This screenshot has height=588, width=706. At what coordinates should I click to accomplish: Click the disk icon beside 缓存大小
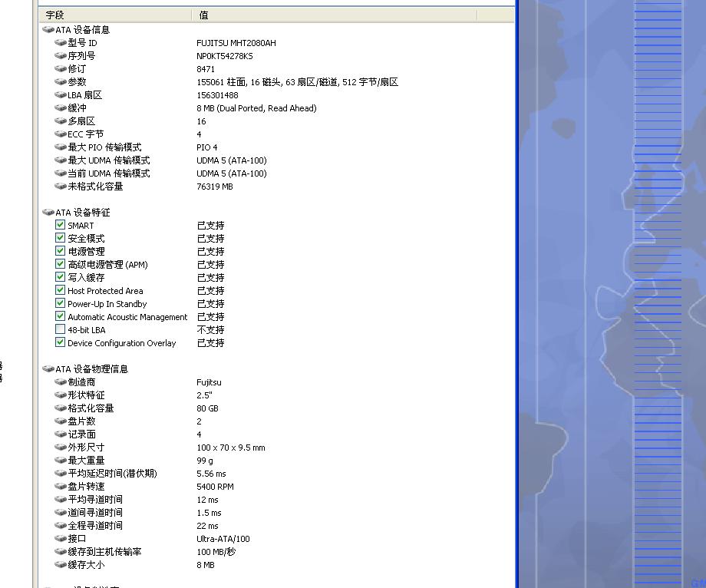61,565
